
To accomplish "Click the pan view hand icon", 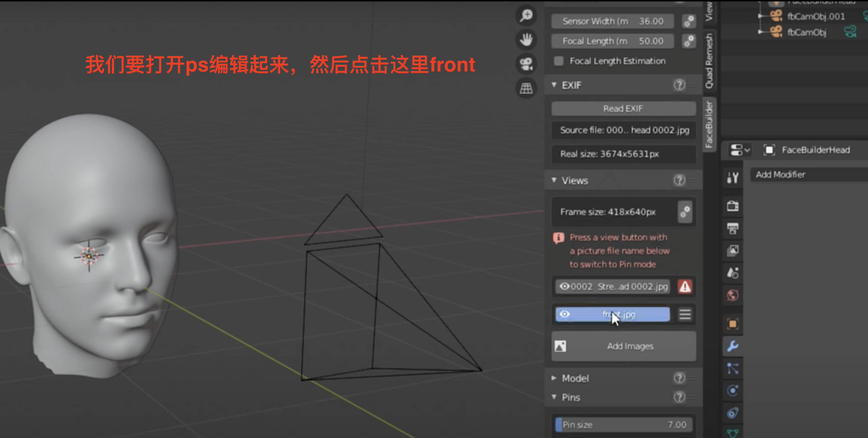I will (526, 40).
